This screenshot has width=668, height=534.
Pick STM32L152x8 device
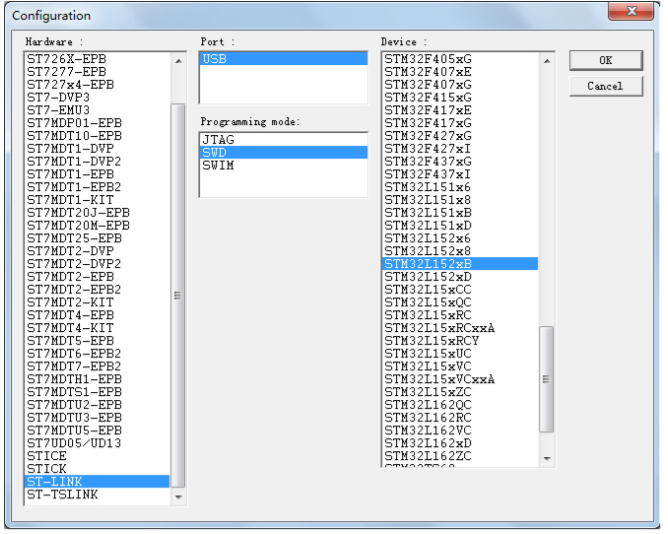460,251
